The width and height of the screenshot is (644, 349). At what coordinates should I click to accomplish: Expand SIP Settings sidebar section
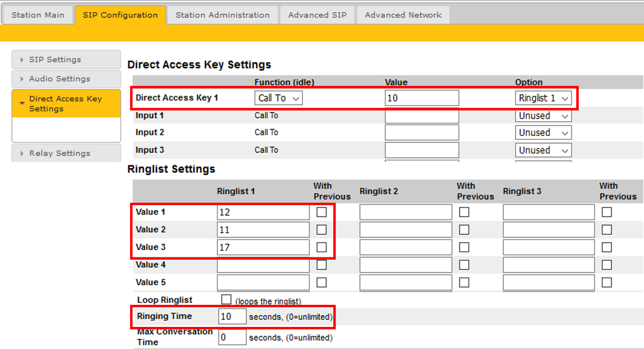[66, 59]
